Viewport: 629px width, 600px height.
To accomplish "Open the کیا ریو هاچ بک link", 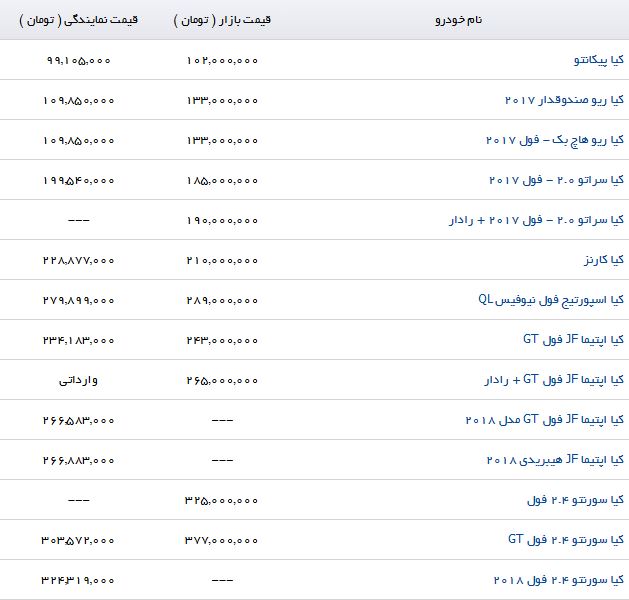I will [555, 140].
